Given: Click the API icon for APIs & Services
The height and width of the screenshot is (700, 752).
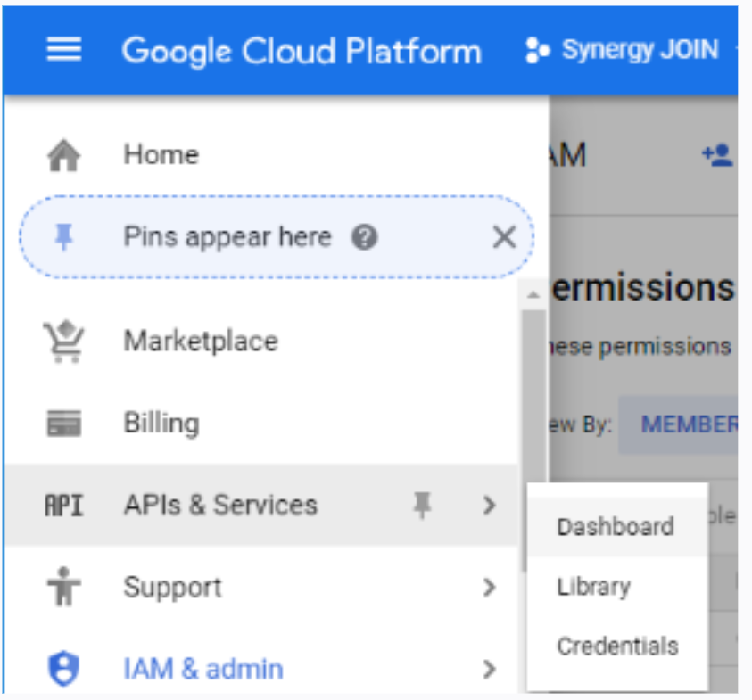Looking at the screenshot, I should (64, 506).
